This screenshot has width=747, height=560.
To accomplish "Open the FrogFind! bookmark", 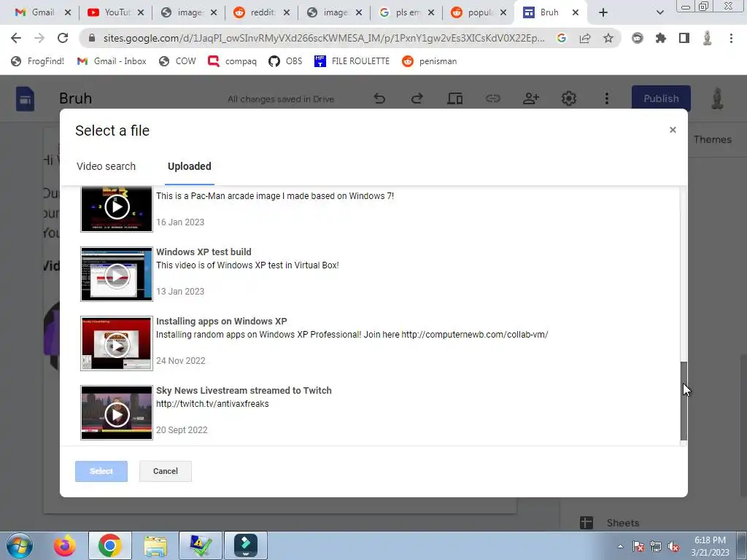I will [37, 61].
